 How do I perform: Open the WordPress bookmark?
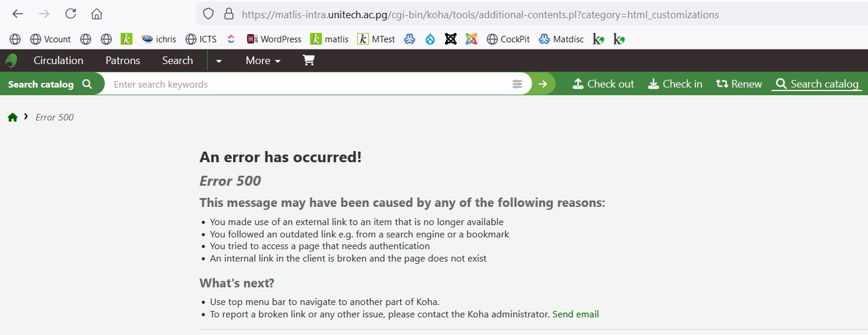pyautogui.click(x=274, y=39)
